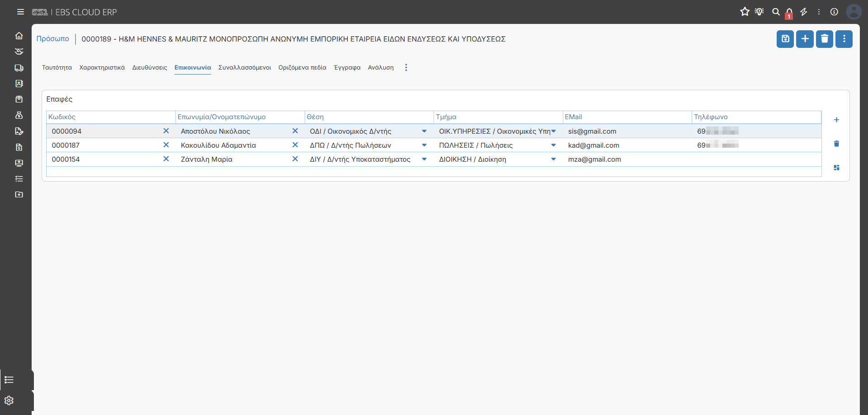The width and height of the screenshot is (868, 415).
Task: Create new record with blue plus button
Action: [x=805, y=39]
